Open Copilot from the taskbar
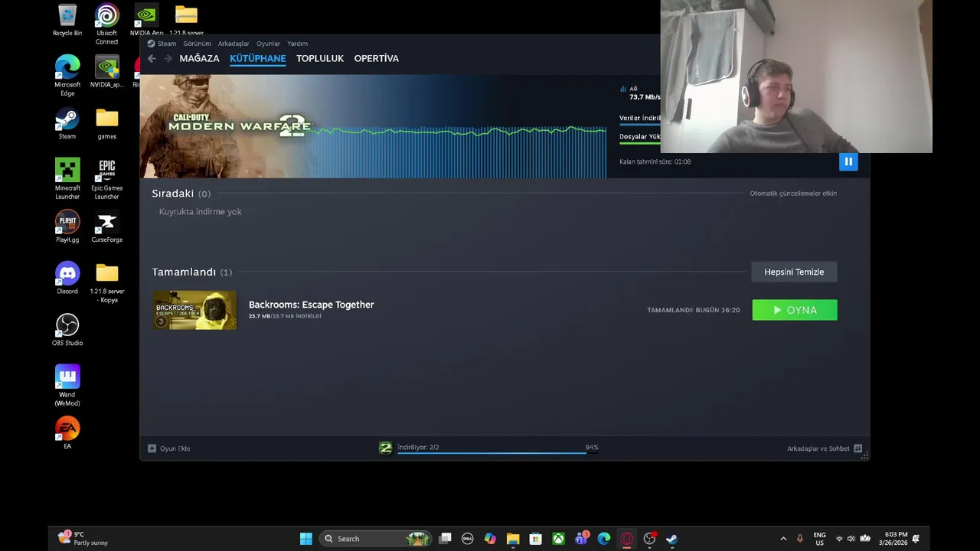The width and height of the screenshot is (980, 551). coord(490,539)
